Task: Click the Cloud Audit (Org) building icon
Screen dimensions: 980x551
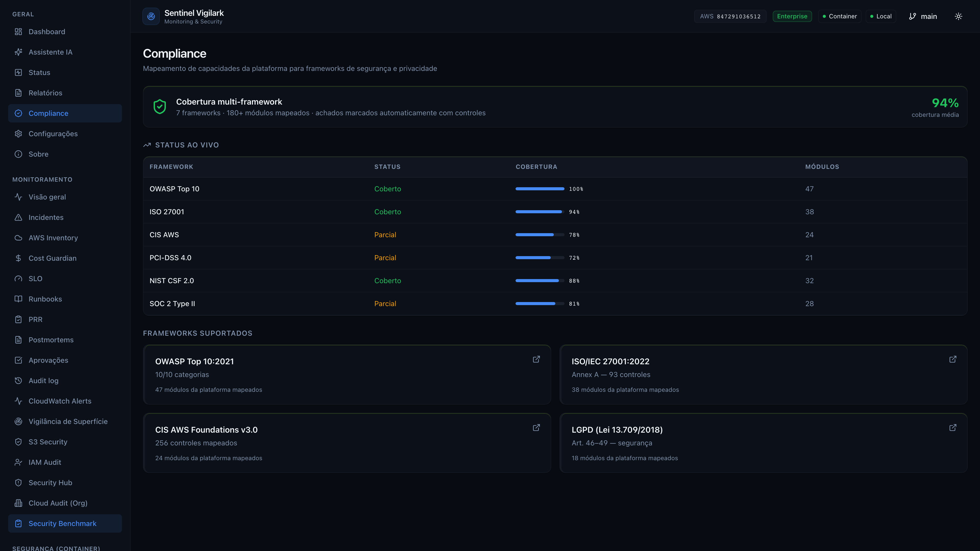Action: (18, 503)
